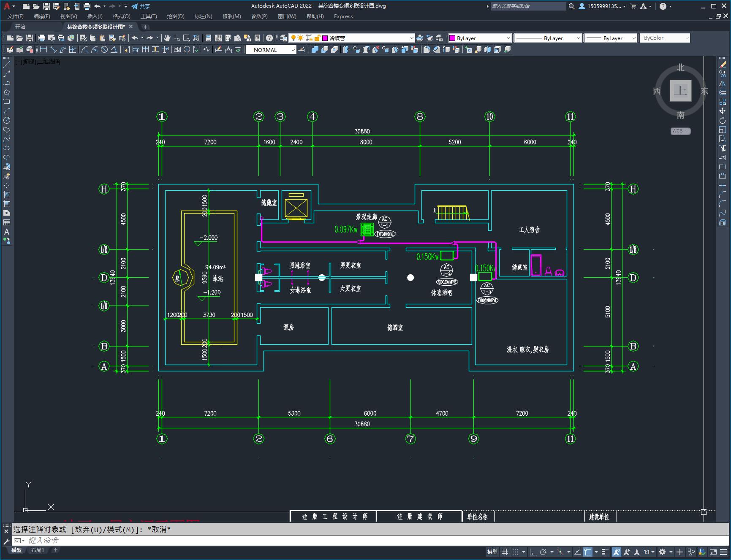Click the Save icon in quick access toolbar
Screen dimensions: 731x560
[x=46, y=6]
